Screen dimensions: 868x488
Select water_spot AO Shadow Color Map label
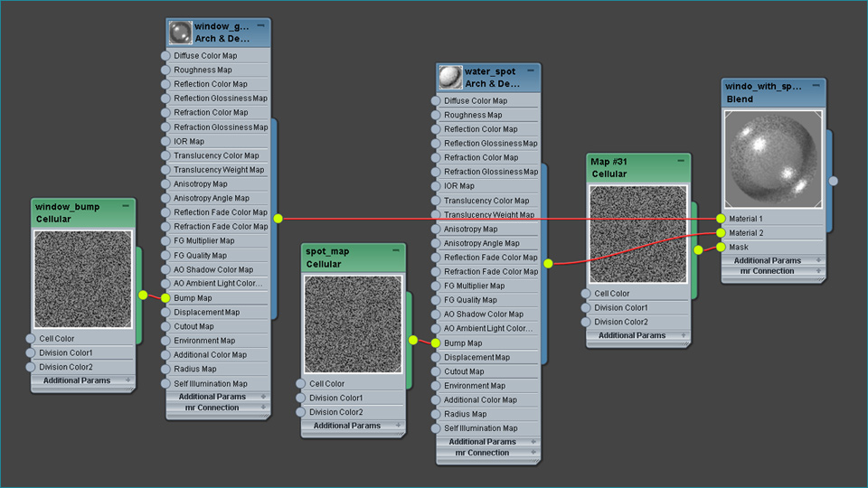pyautogui.click(x=483, y=314)
